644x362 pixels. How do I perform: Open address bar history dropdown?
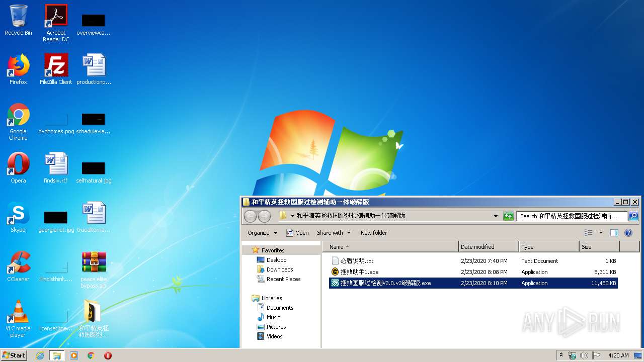point(496,216)
